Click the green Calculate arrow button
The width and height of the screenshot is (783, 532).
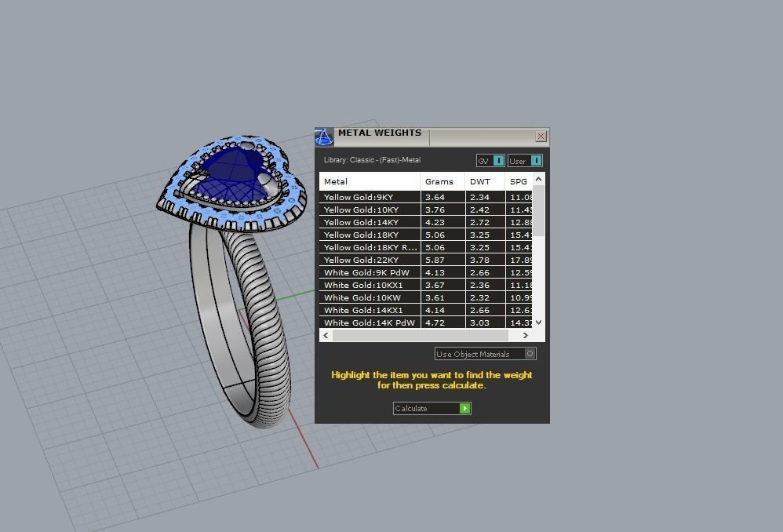tap(465, 409)
